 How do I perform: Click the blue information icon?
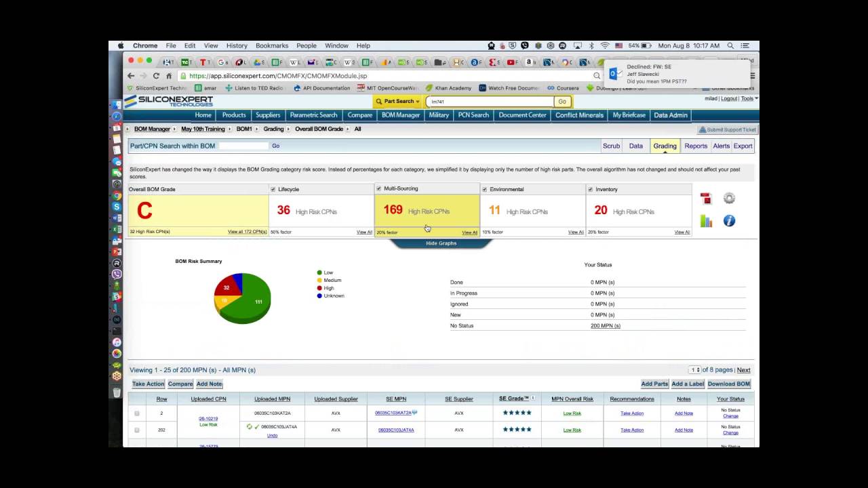point(729,221)
